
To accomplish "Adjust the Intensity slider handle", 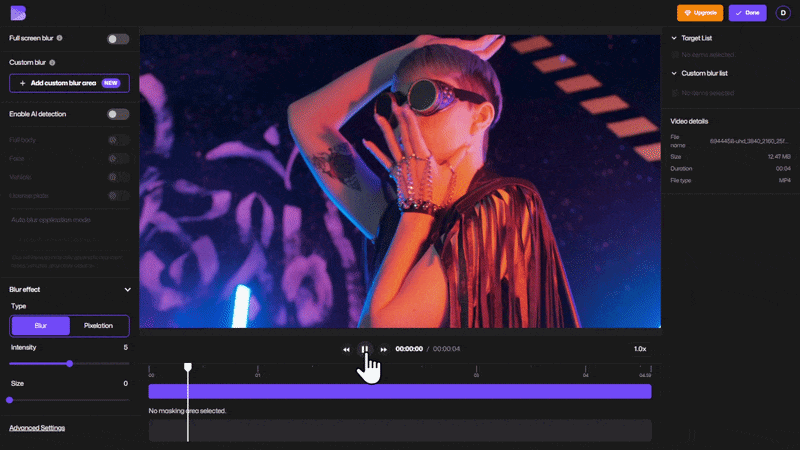I will click(69, 364).
